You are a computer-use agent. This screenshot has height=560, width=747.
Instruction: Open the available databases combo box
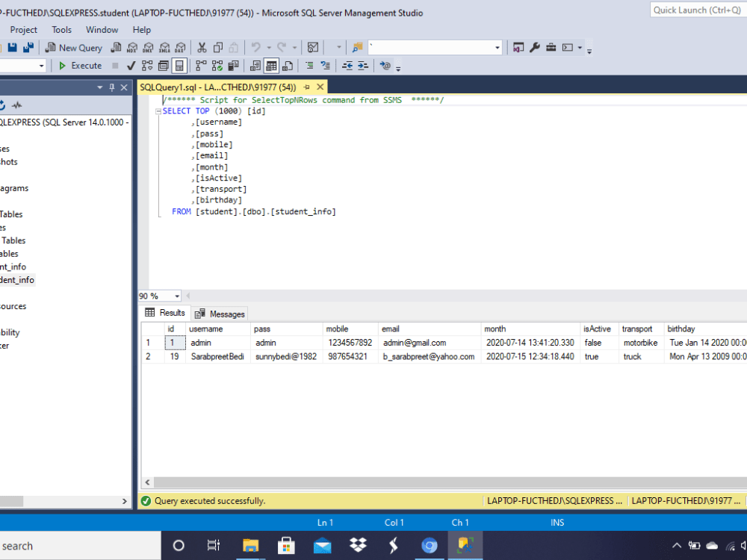(x=22, y=66)
